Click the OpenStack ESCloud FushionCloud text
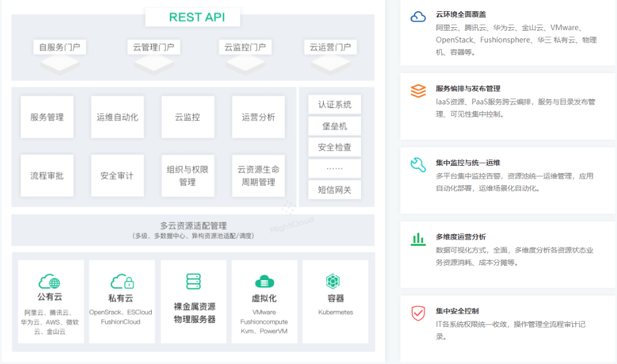Viewport: 617px width, 364px height. click(120, 317)
